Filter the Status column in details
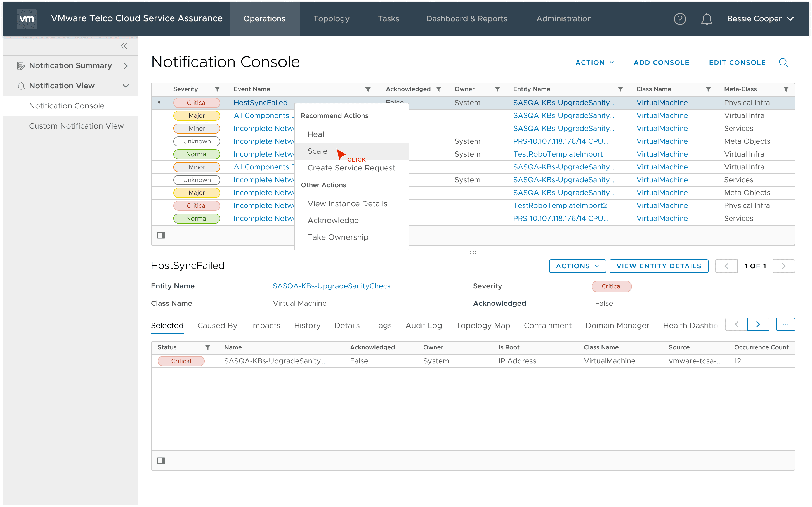 (x=208, y=347)
